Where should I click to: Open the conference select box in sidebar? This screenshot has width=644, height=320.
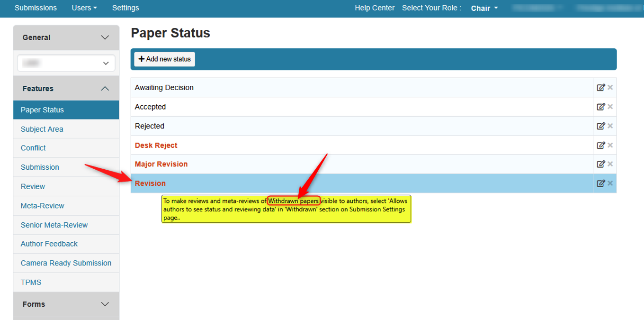[66, 63]
